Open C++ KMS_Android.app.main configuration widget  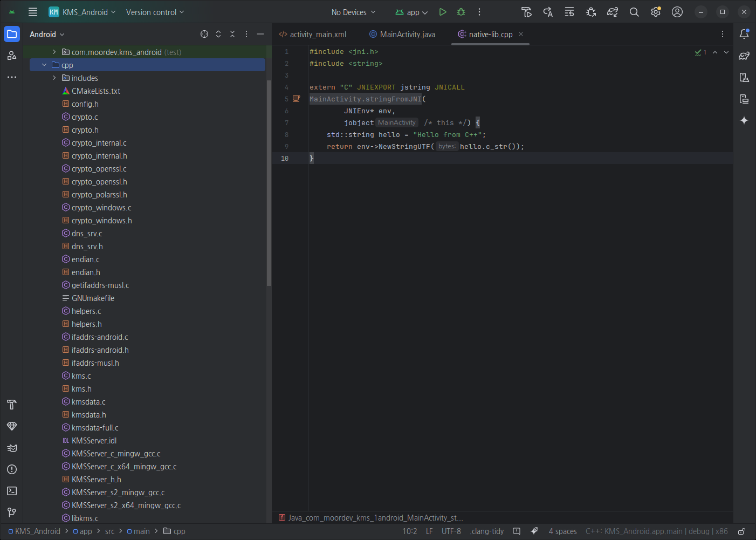657,531
